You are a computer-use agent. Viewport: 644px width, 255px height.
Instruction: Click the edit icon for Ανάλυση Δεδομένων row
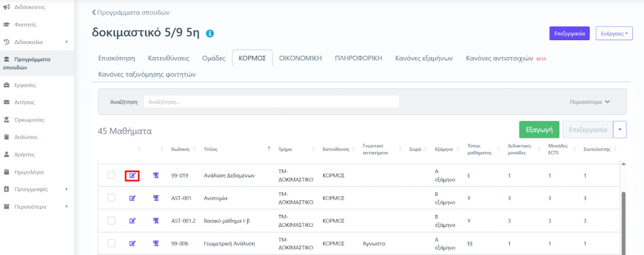click(132, 175)
